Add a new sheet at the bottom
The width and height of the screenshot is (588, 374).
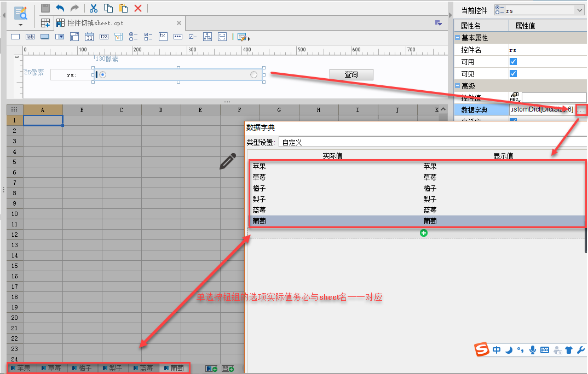(211, 369)
